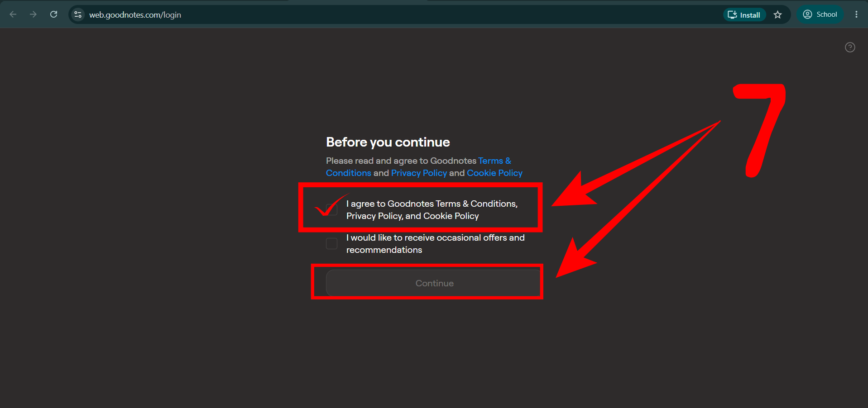View site information icon beside URL
The image size is (868, 408).
78,14
